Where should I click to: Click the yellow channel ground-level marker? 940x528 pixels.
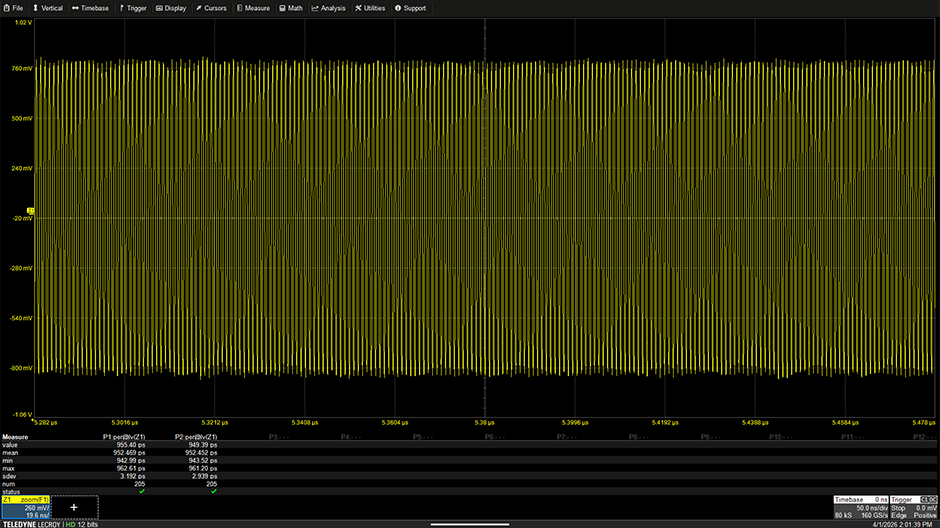point(31,211)
